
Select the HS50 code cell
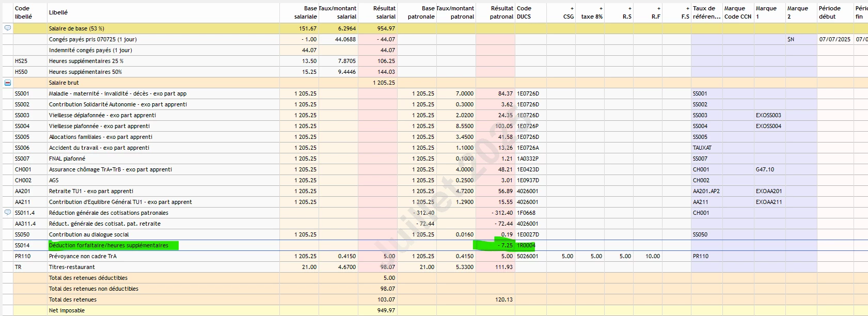(21, 72)
